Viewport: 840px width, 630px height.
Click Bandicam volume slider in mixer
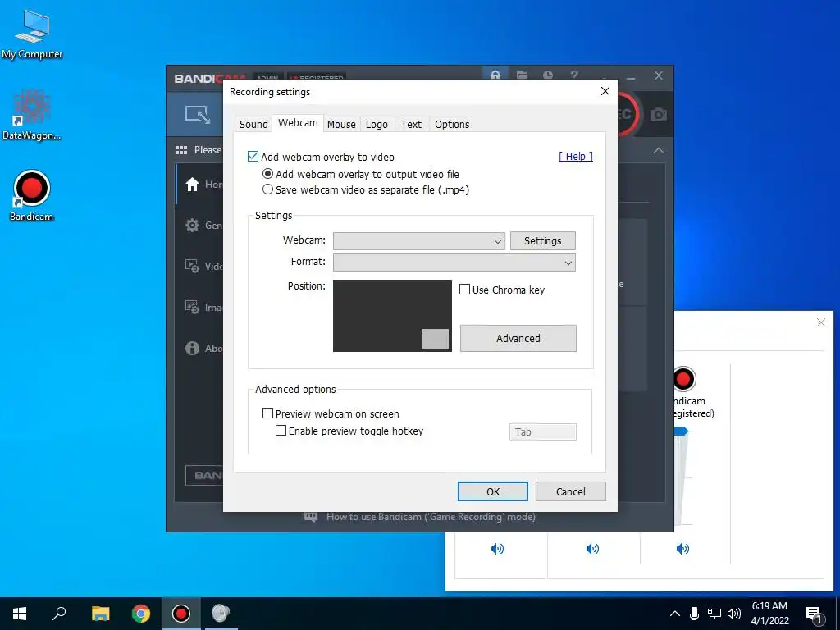click(682, 431)
